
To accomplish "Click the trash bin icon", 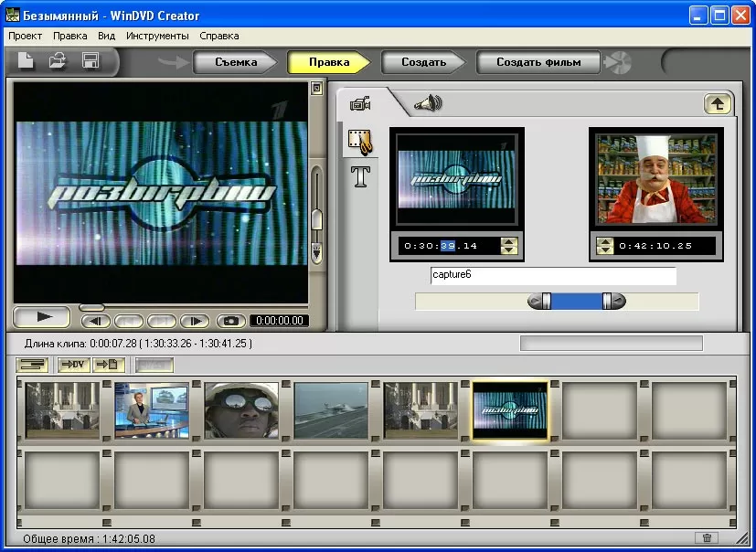I will tap(707, 538).
